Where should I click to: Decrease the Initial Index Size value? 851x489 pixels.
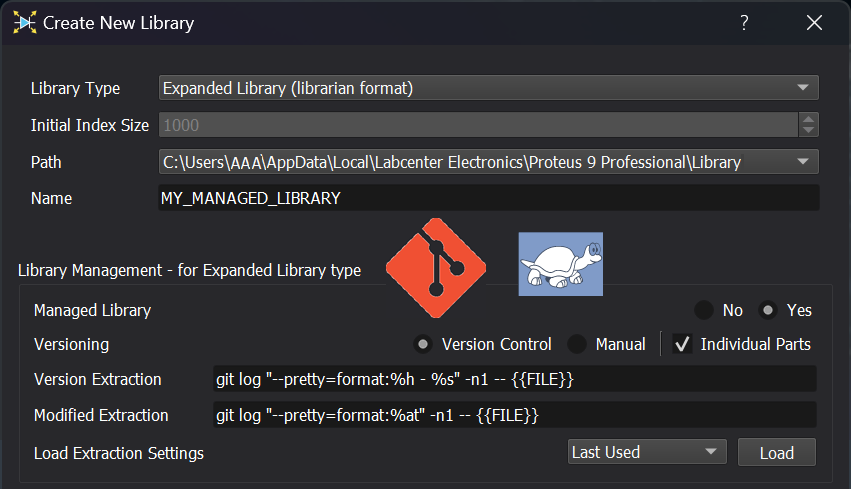click(808, 130)
